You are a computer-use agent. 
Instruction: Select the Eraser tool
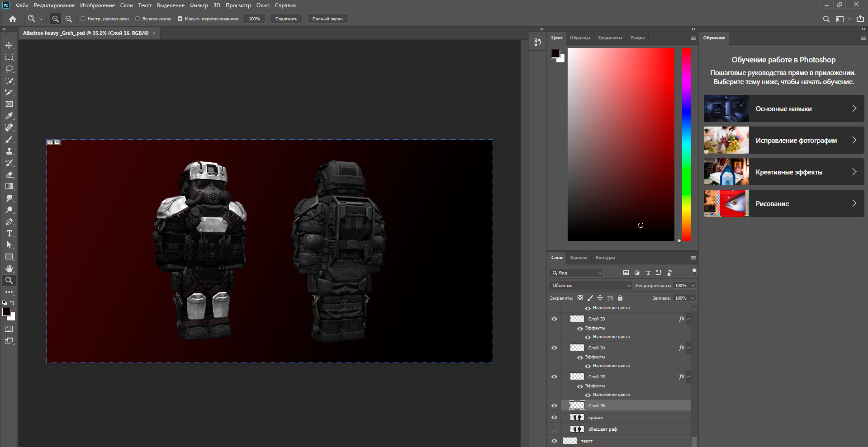tap(9, 174)
